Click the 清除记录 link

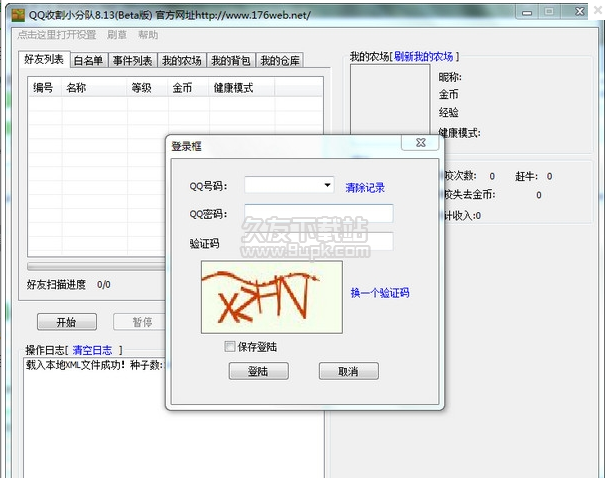click(365, 188)
